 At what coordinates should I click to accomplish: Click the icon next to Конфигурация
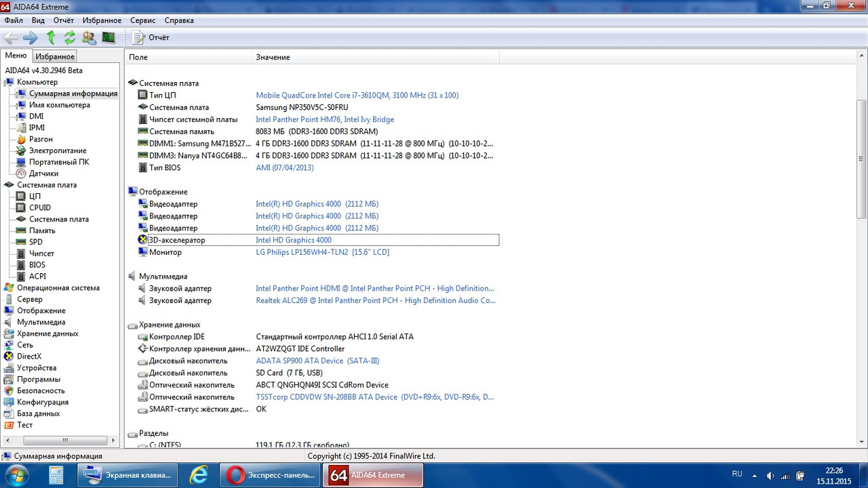[9, 402]
